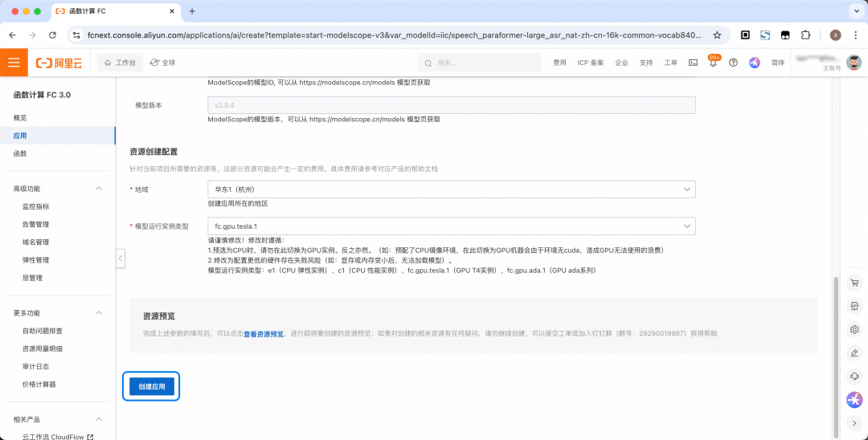The width and height of the screenshot is (868, 440).
Task: Open the customer service headset icon
Action: pos(854,376)
